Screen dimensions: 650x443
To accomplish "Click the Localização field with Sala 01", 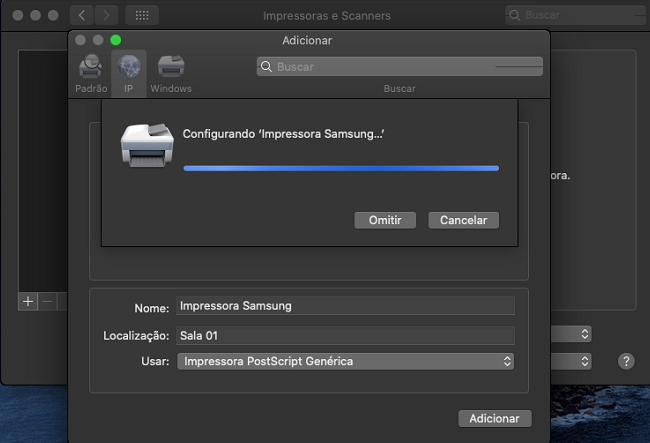I will pos(345,335).
